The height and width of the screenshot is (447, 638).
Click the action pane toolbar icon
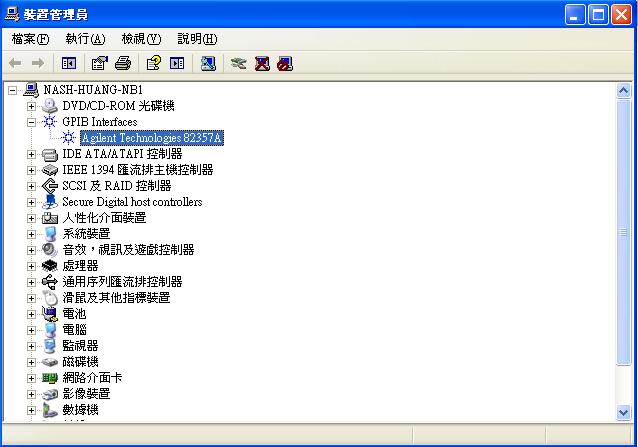pyautogui.click(x=177, y=63)
